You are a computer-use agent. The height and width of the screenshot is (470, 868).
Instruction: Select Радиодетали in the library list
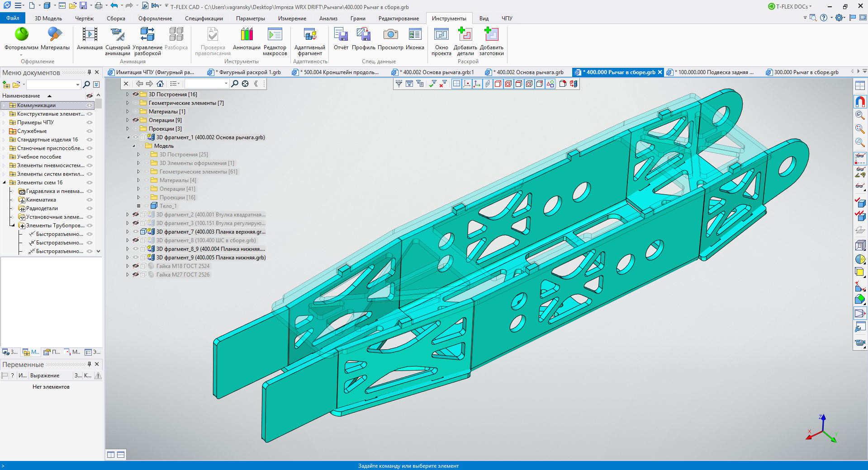[42, 208]
